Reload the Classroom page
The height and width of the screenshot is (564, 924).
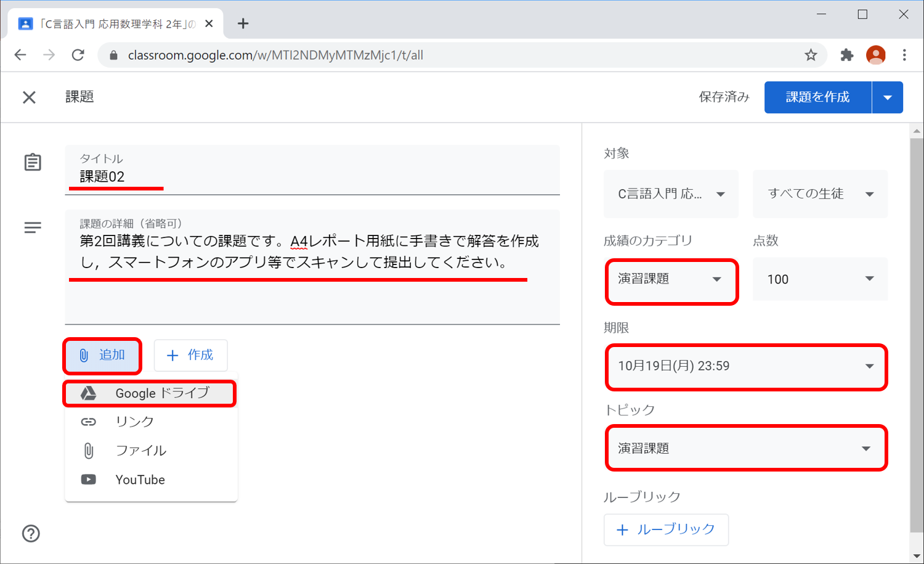click(78, 55)
